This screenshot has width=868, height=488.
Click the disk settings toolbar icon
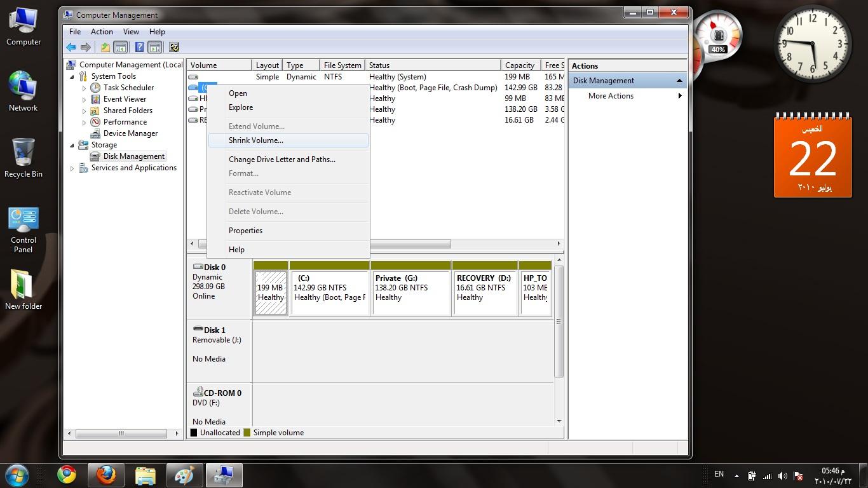click(173, 47)
